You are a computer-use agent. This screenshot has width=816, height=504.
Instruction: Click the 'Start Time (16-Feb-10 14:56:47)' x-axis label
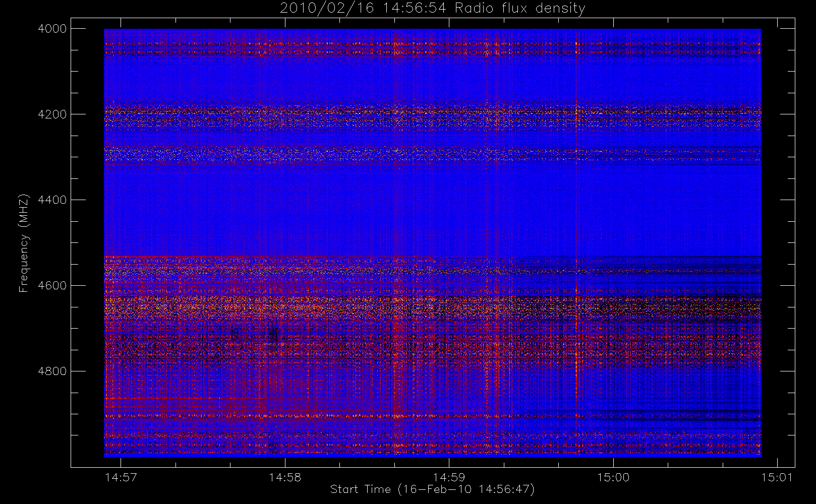click(x=432, y=489)
